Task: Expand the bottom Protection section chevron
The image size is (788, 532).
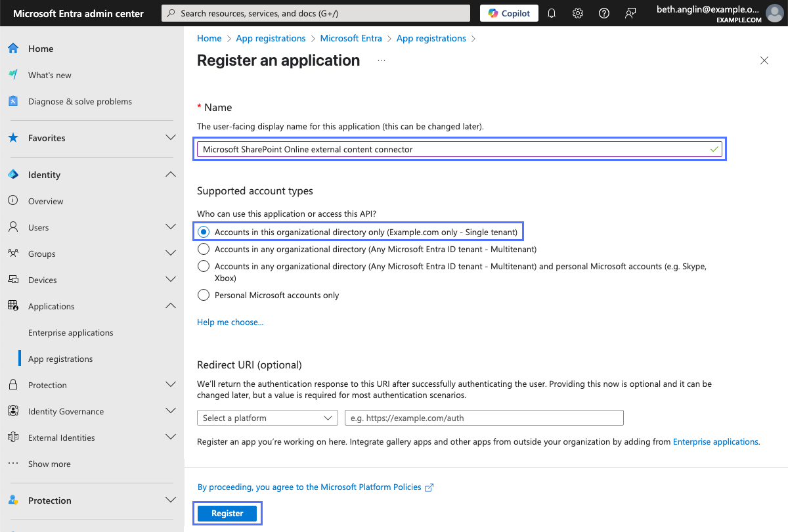Action: [171, 500]
